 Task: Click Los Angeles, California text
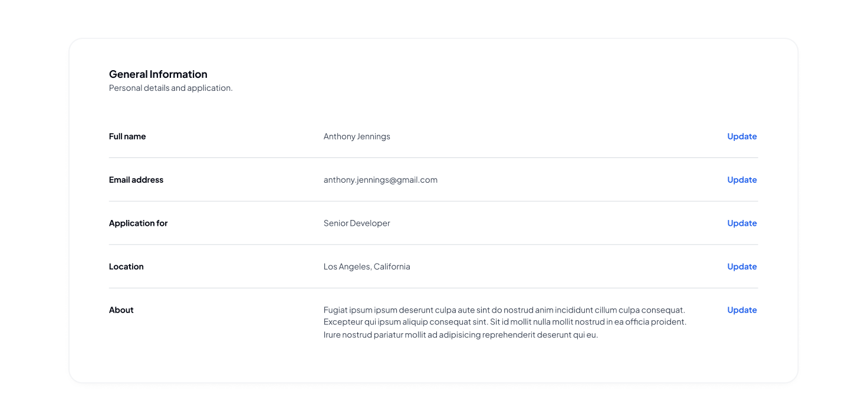[x=367, y=267]
